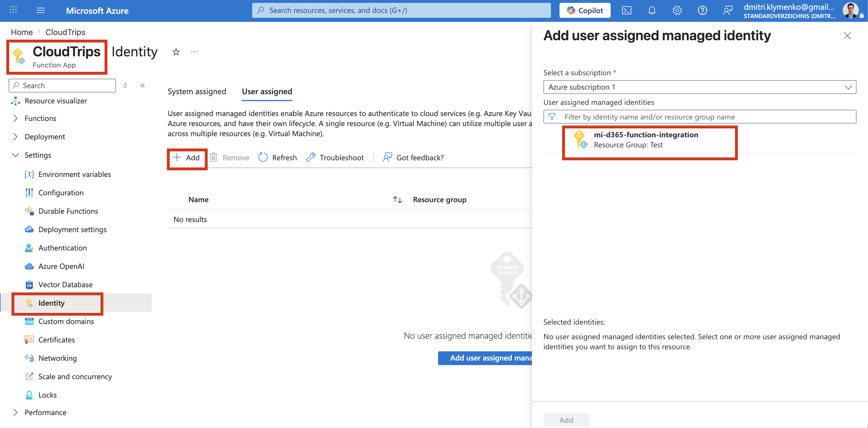Screen dimensions: 868x428
Task: Open Certificates settings
Action: (x=49, y=339)
